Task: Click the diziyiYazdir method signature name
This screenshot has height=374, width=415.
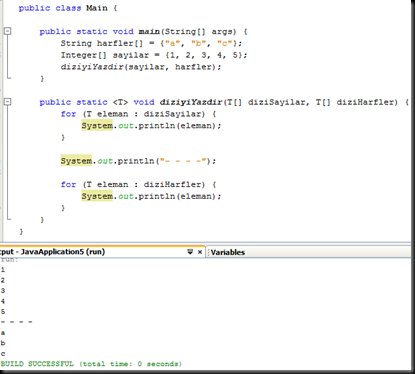Action: tap(191, 102)
